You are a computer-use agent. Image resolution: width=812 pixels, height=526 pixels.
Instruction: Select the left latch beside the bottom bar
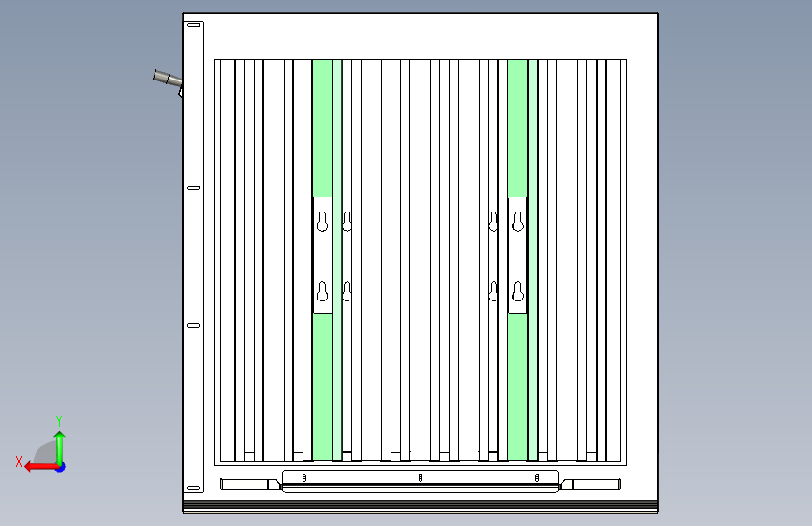coord(251,485)
